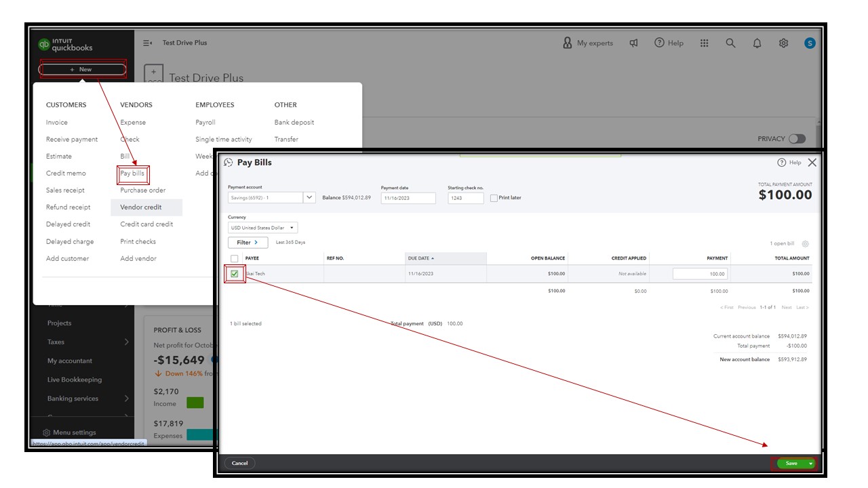Click the green Save button
The height and width of the screenshot is (488, 868).
(791, 464)
